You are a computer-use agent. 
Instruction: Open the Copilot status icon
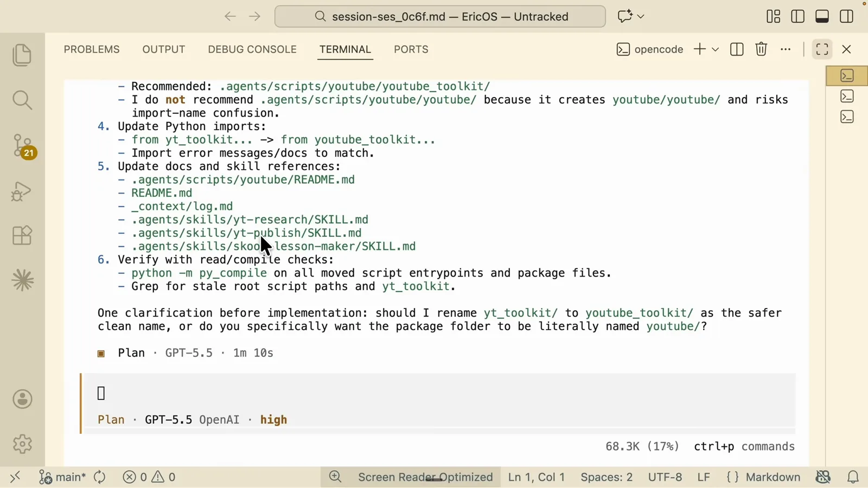(x=823, y=477)
